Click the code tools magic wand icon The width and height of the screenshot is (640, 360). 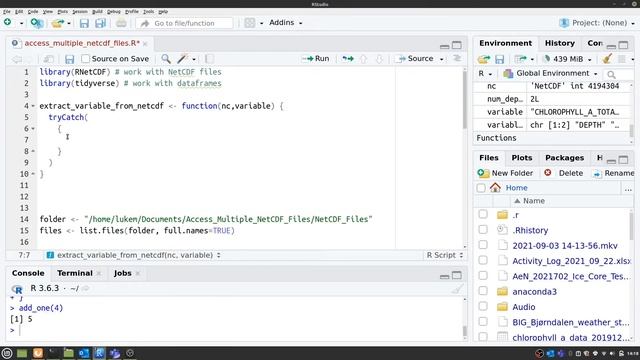[x=182, y=59]
